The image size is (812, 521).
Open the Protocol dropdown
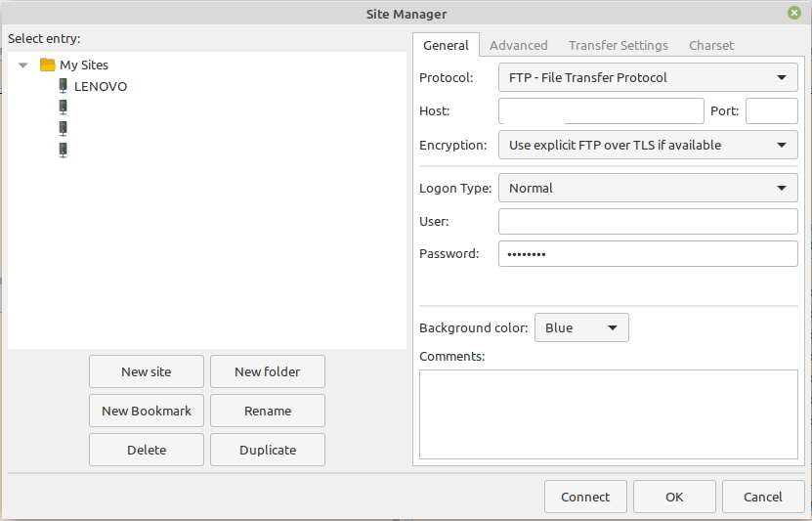point(648,77)
